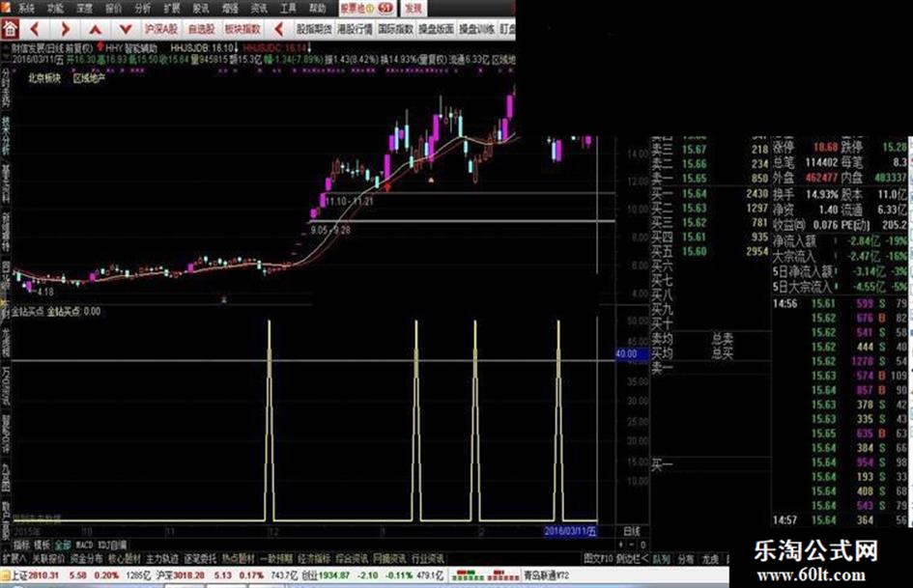Select the 全部 indicator tab
Image resolution: width=913 pixels, height=588 pixels.
pyautogui.click(x=62, y=545)
